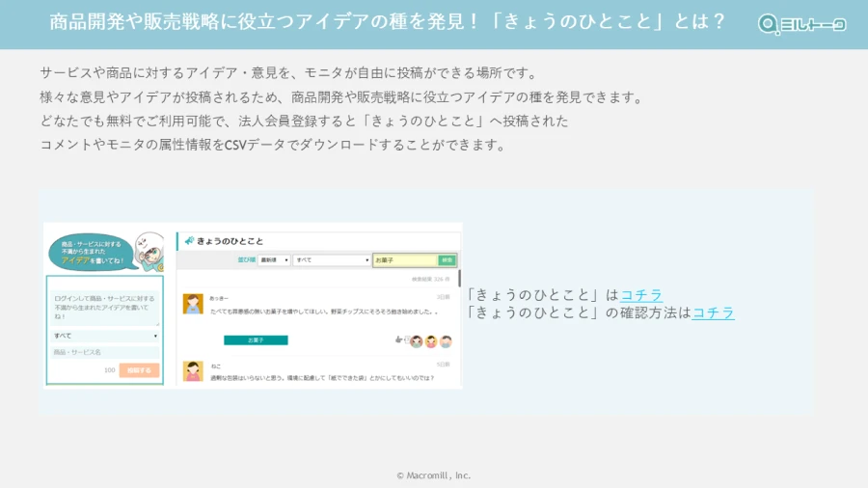Click the last liker's avatar in the row
Viewport: 868px width, 488px height.
click(x=448, y=341)
